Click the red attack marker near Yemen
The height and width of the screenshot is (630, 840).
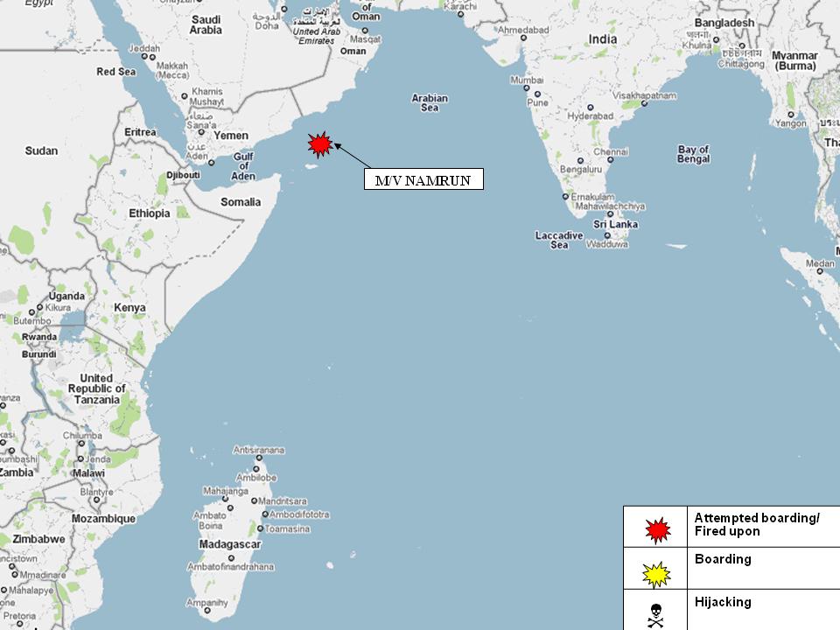coord(320,144)
